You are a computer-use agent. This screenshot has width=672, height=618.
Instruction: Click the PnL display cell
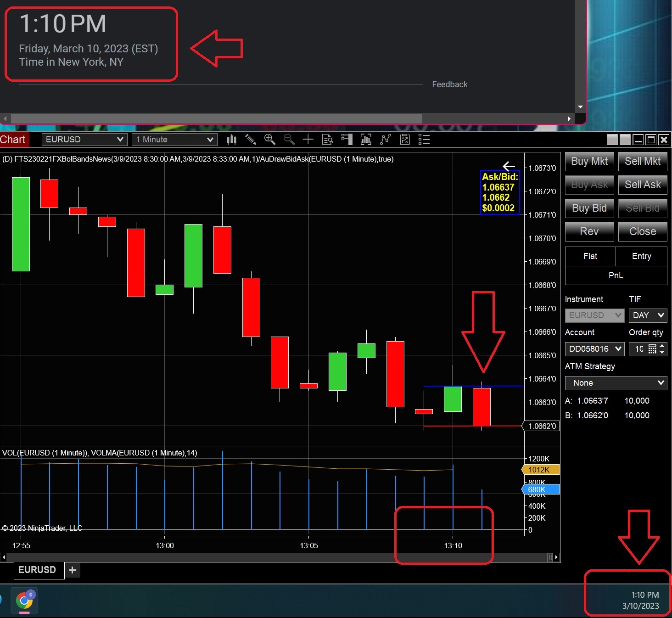(616, 275)
